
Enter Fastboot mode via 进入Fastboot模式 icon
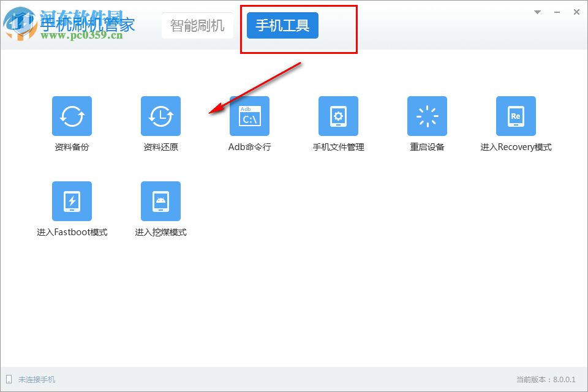click(72, 200)
